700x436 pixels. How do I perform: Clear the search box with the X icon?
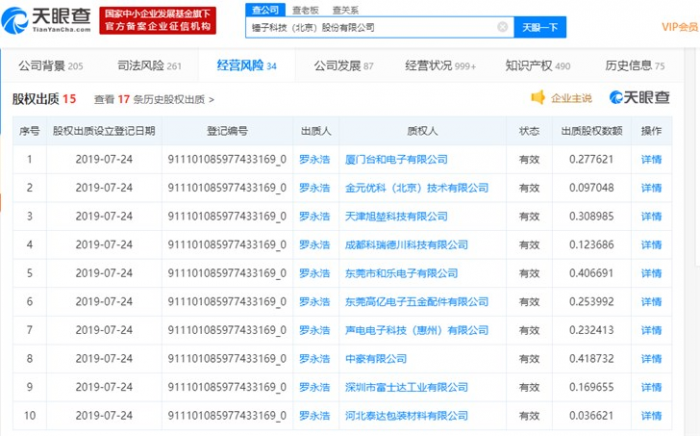[502, 27]
